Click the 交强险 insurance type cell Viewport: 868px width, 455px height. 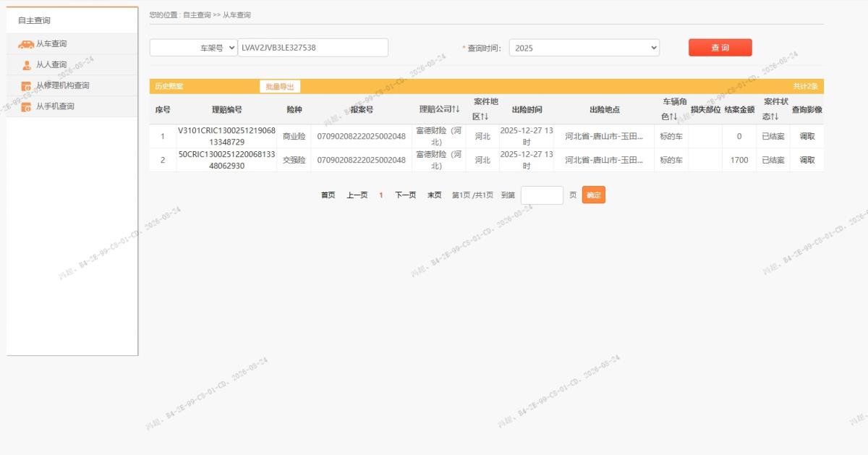tap(294, 161)
